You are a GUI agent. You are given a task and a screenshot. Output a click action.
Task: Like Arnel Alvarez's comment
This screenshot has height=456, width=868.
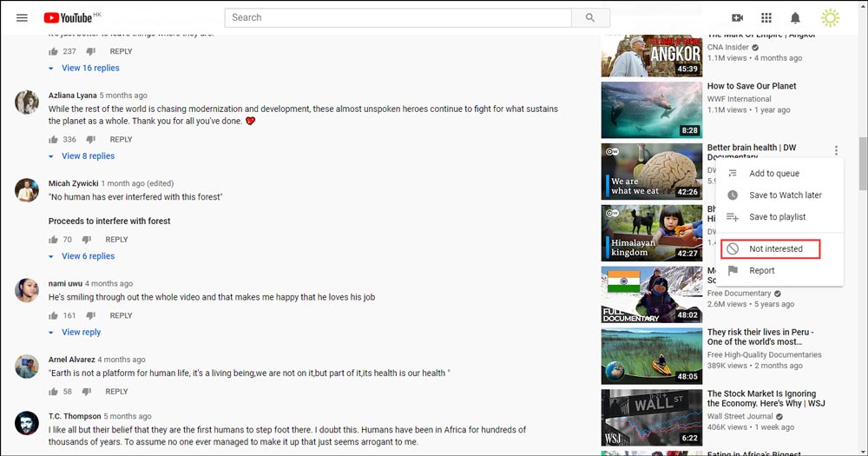point(53,391)
